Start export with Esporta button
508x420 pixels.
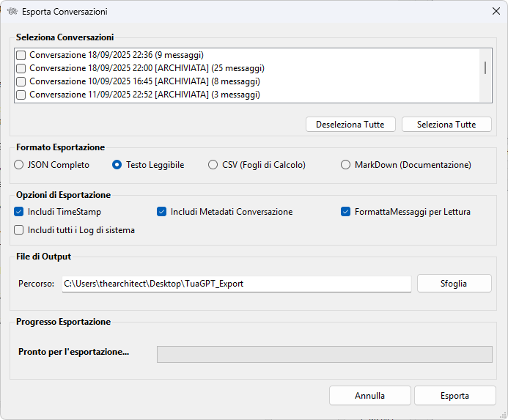pos(455,395)
